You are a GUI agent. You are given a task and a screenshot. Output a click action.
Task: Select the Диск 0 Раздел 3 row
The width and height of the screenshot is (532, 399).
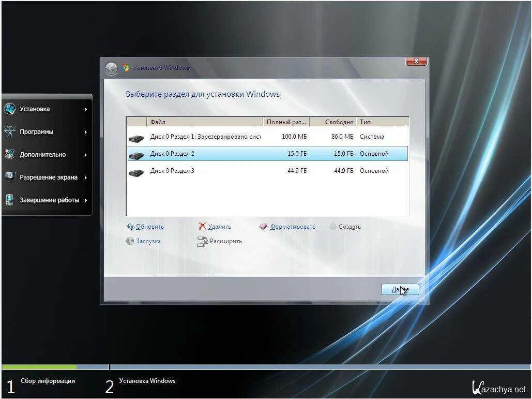[x=268, y=170]
